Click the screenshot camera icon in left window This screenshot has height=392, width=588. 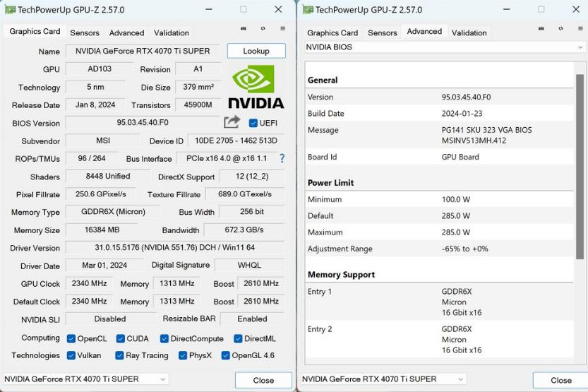[x=244, y=28]
